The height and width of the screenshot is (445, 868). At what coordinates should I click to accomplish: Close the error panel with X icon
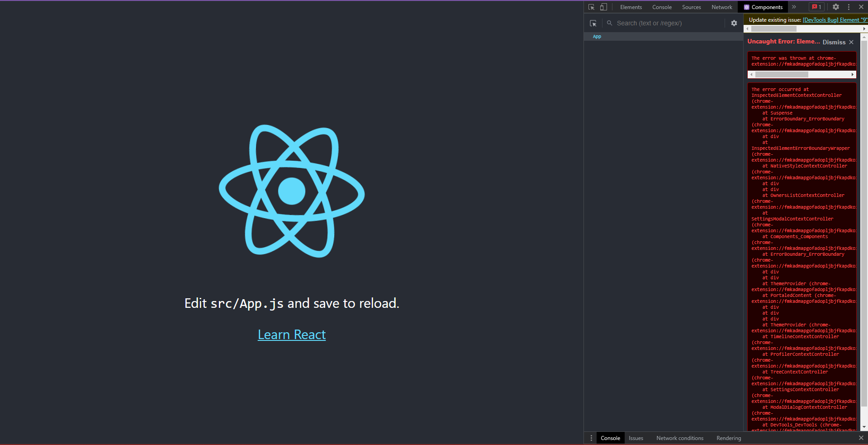coord(851,42)
